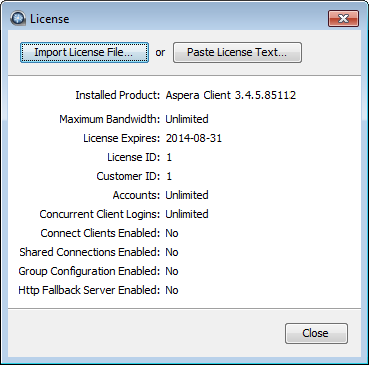Select the No value for Connect Clients Enabled

[172, 233]
